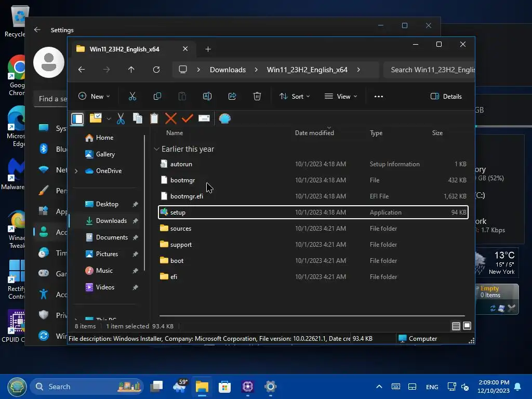
Task: Select Desktop in navigation pane
Action: [107, 204]
